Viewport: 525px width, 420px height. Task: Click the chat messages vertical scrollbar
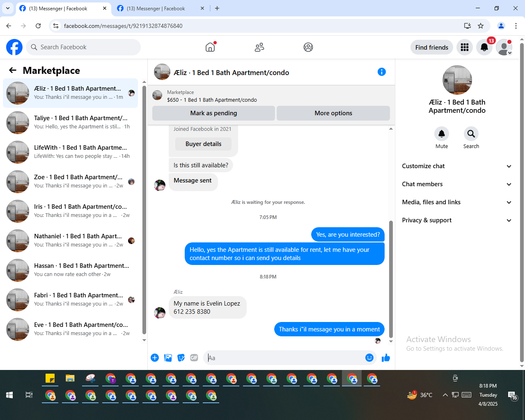pyautogui.click(x=391, y=279)
